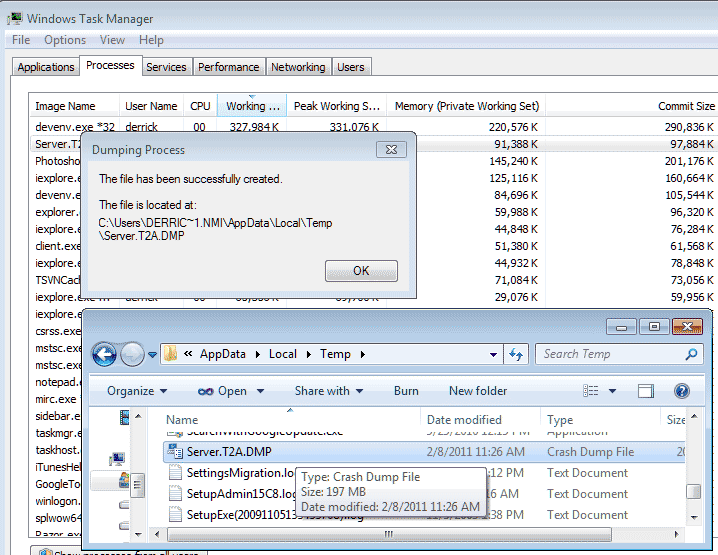Click the SetupExe log file icon
The image size is (718, 555).
pyautogui.click(x=175, y=514)
